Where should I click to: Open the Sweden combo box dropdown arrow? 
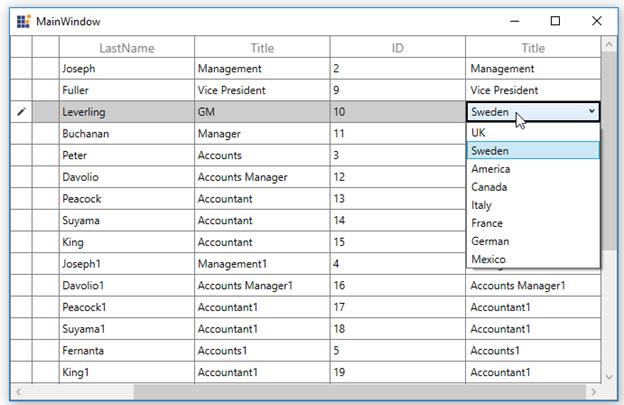(592, 111)
